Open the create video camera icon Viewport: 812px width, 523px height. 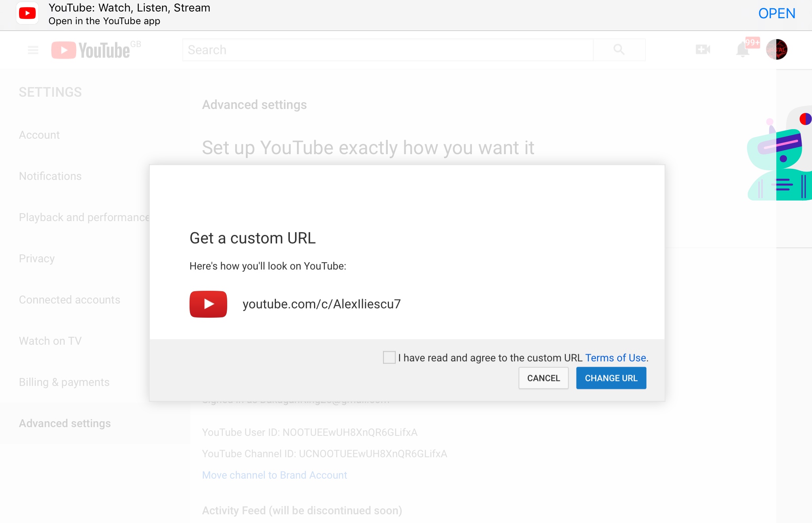(x=703, y=50)
